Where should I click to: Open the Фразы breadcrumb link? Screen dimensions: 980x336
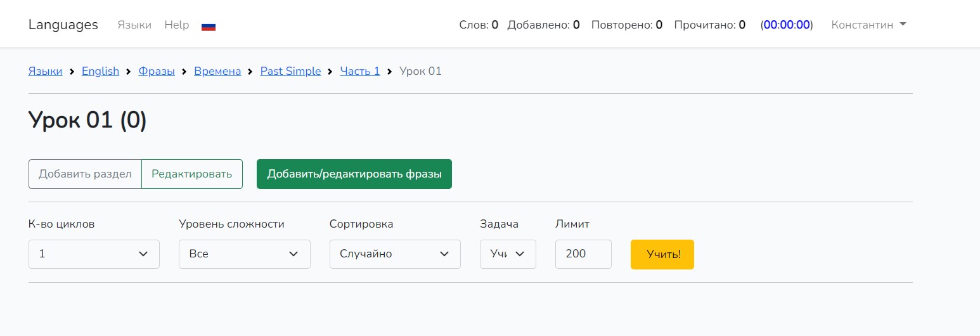(157, 71)
